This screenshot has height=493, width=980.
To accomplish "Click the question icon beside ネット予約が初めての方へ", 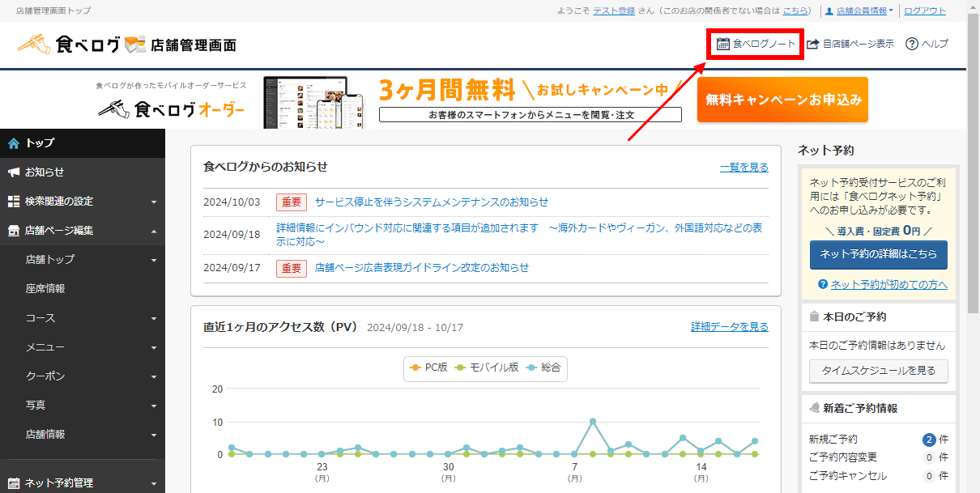I will (x=823, y=284).
